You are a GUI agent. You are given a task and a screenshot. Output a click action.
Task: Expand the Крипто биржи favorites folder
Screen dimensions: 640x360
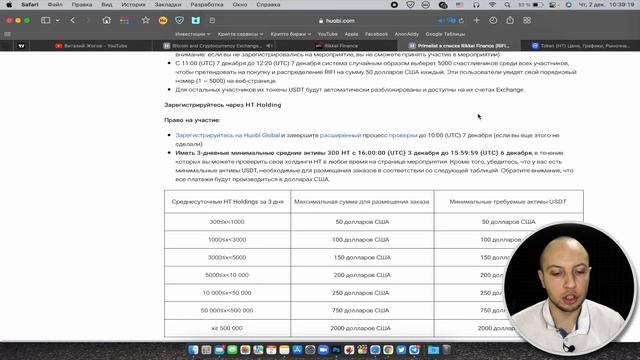pyautogui.click(x=291, y=34)
